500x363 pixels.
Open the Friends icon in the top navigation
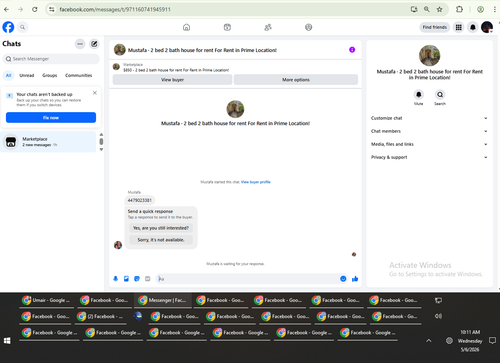click(x=268, y=27)
